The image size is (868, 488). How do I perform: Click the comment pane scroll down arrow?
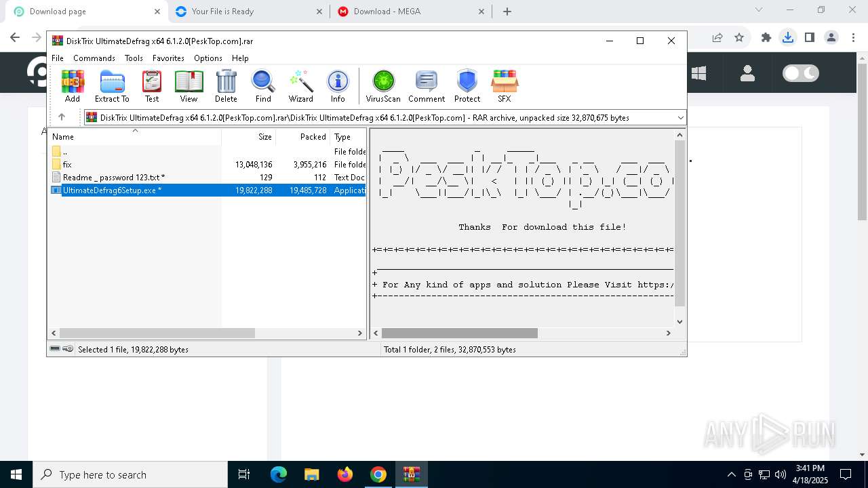pos(680,322)
